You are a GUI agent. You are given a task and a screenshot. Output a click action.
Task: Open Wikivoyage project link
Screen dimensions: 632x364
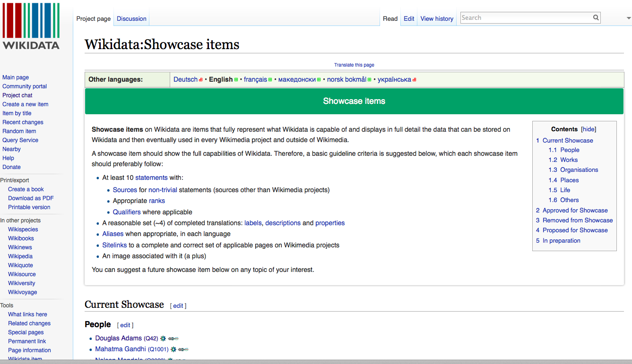point(22,292)
